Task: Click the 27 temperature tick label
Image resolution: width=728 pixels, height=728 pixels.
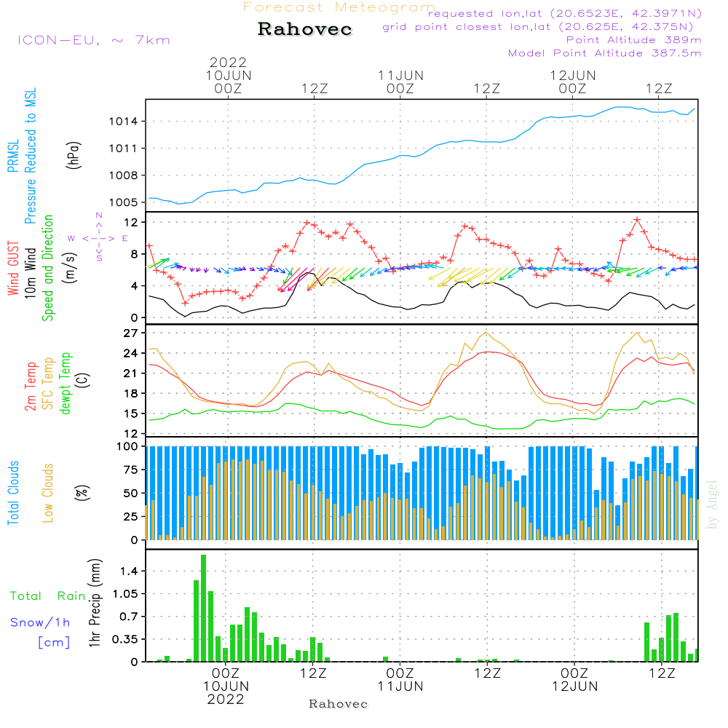Action: 130,333
